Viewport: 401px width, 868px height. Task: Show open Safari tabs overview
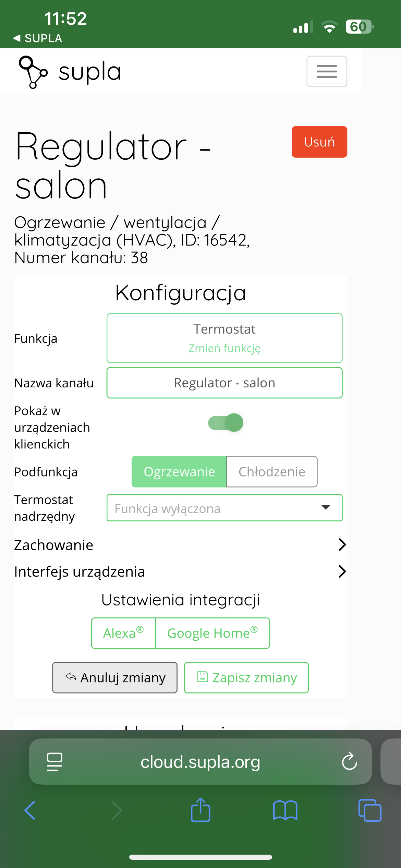[370, 810]
